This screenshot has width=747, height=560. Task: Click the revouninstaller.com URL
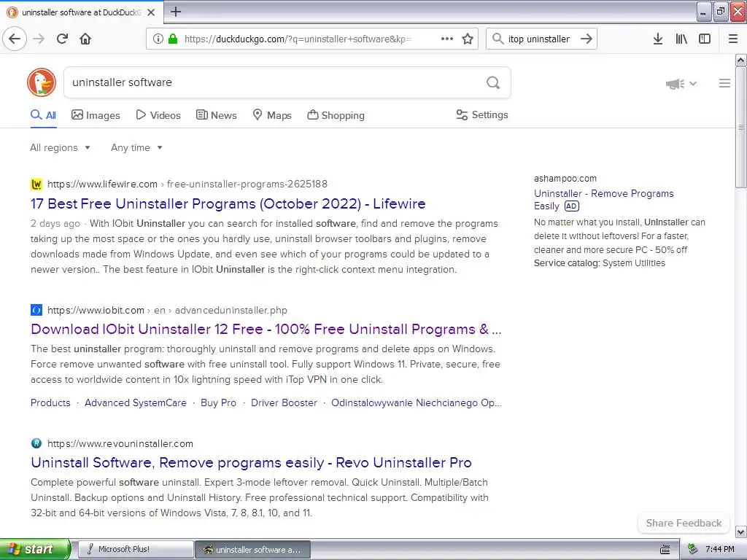point(120,443)
